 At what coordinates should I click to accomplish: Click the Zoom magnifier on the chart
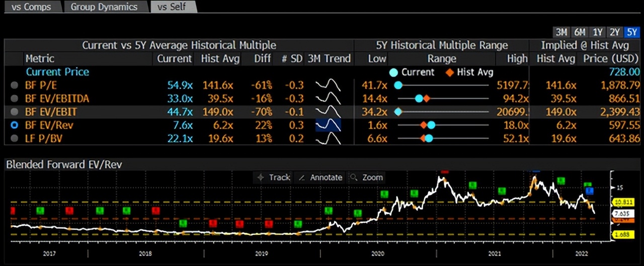click(367, 177)
